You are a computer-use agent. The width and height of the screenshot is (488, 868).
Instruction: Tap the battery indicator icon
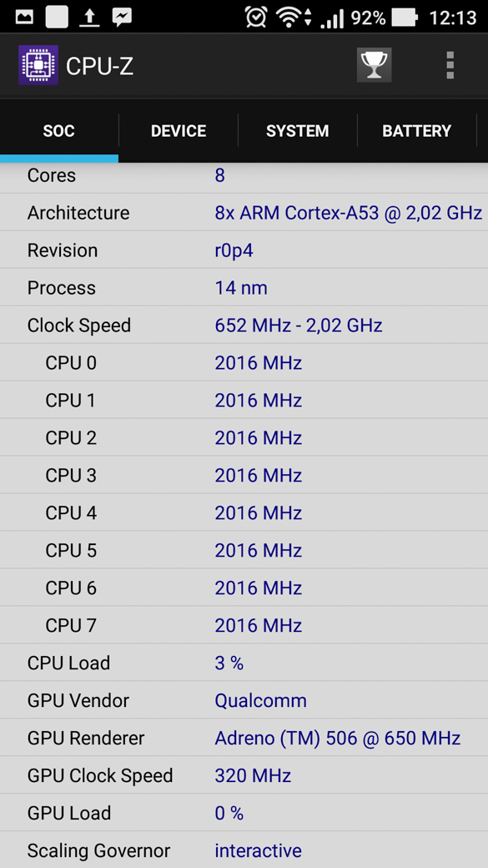click(405, 18)
